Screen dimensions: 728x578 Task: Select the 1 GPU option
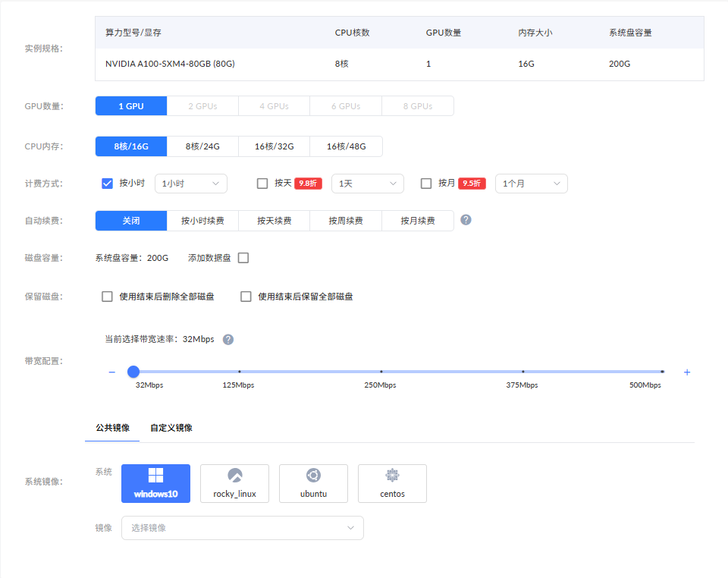click(131, 106)
